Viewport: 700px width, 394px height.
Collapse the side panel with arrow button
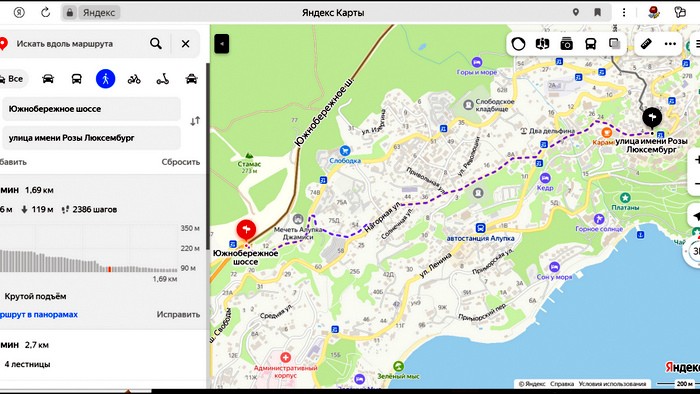[222, 44]
